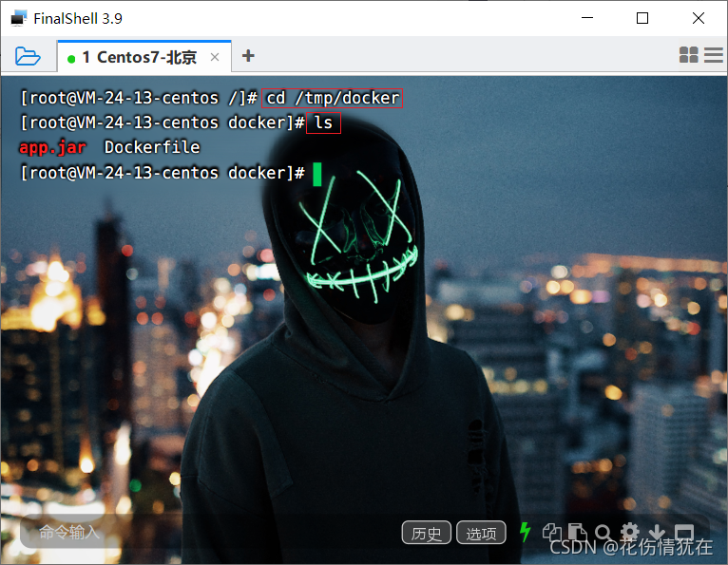Close the Centos7-北京 tab

tap(215, 57)
